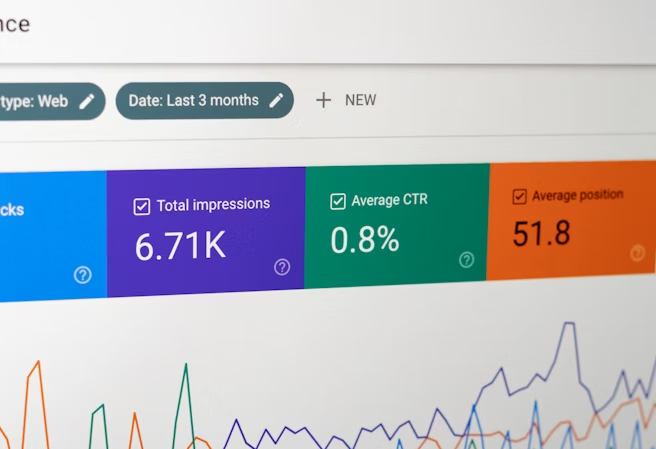Open the Date: Last 3 months filter chip

(x=193, y=100)
